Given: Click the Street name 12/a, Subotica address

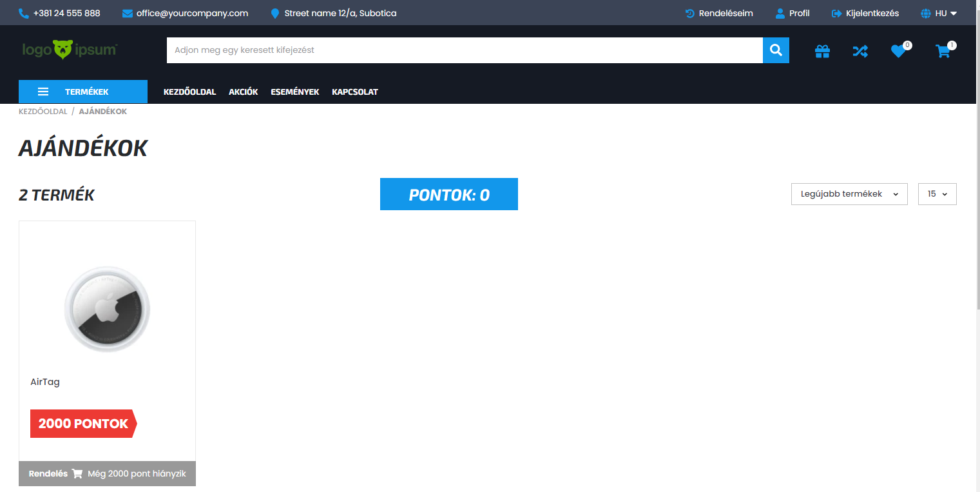Looking at the screenshot, I should [341, 13].
